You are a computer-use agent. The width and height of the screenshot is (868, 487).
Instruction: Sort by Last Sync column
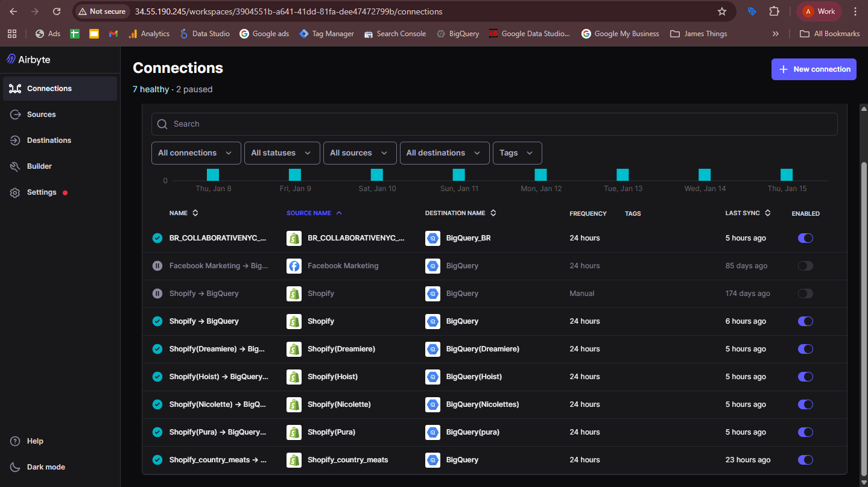pos(748,213)
